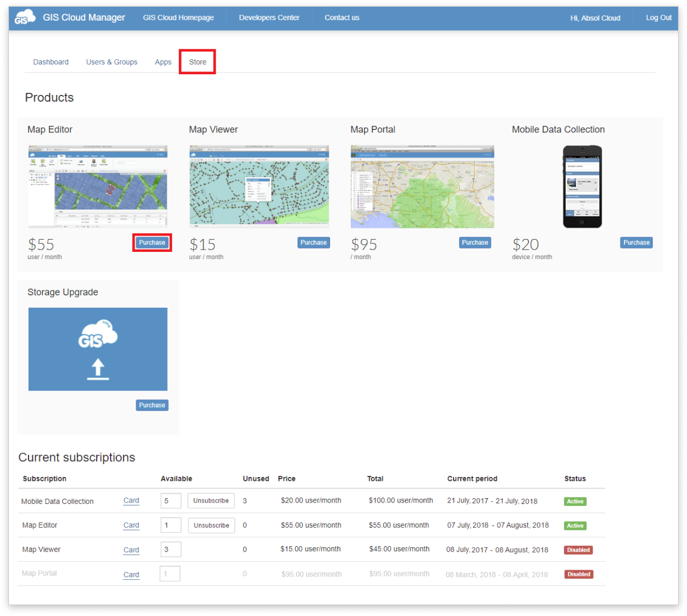This screenshot has width=687, height=616.
Task: Open the Card link for Map Viewer
Action: (x=131, y=550)
